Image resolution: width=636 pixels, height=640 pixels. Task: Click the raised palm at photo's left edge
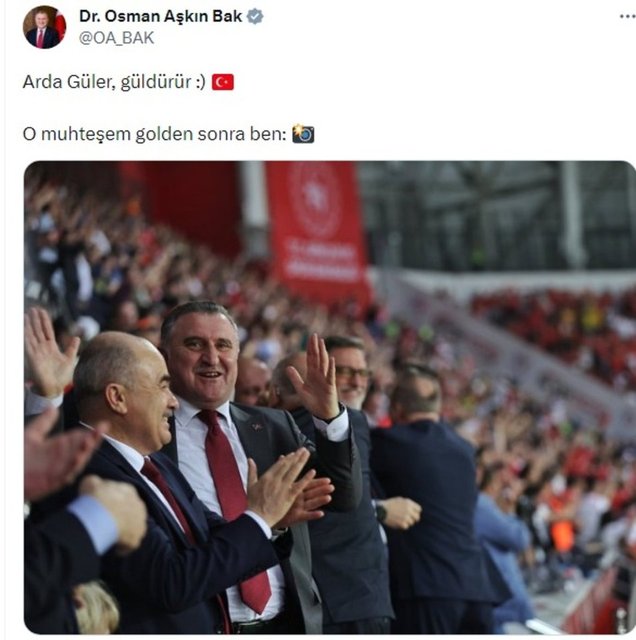click(x=49, y=353)
